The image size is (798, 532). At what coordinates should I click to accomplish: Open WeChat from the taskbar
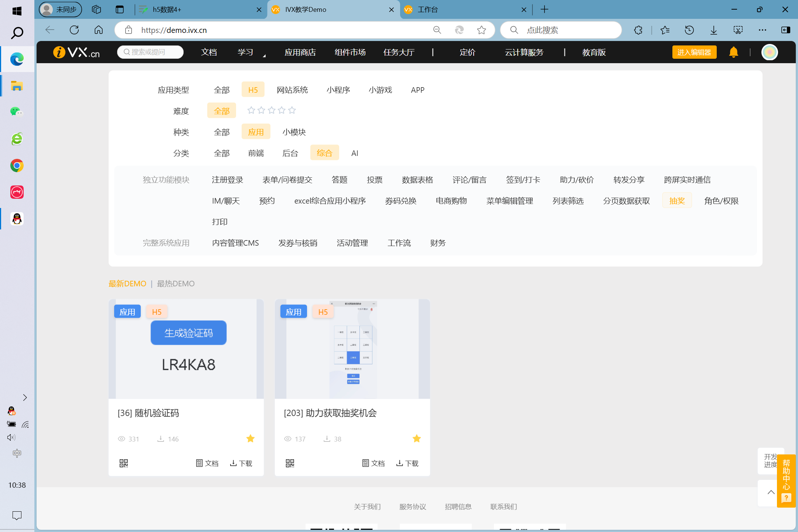coord(17,112)
